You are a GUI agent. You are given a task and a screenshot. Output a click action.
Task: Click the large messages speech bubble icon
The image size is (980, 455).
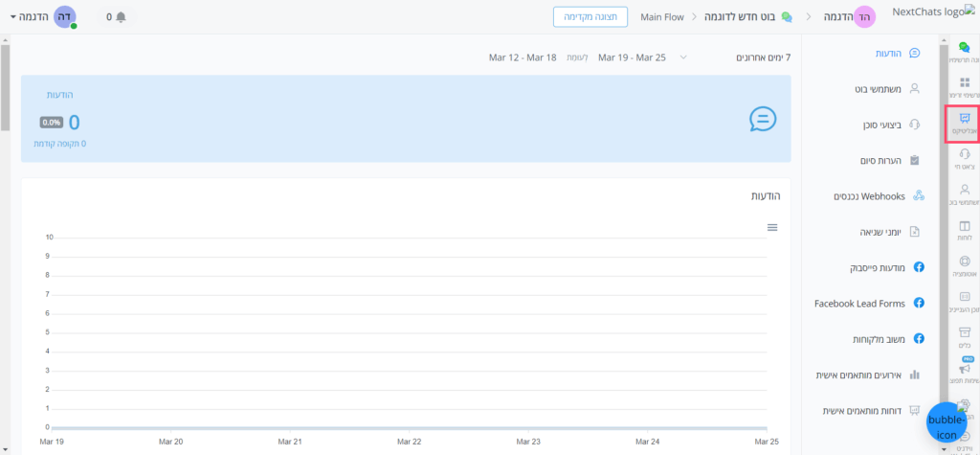tap(763, 119)
